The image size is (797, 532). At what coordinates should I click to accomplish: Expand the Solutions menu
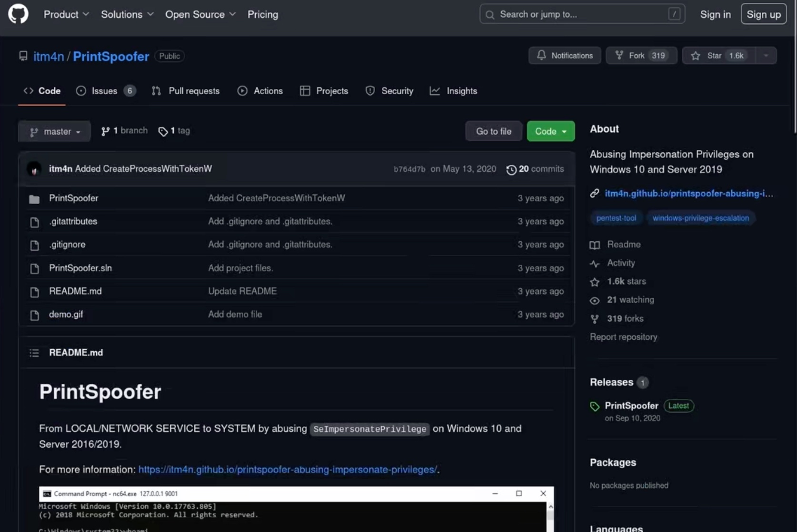(x=127, y=14)
